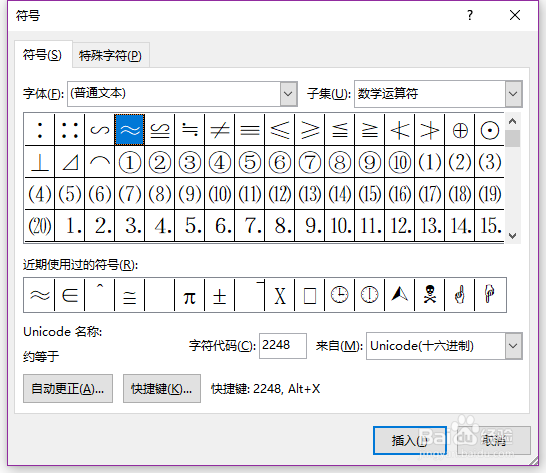Choose the recent ∈ element-of symbol

[x=70, y=295]
